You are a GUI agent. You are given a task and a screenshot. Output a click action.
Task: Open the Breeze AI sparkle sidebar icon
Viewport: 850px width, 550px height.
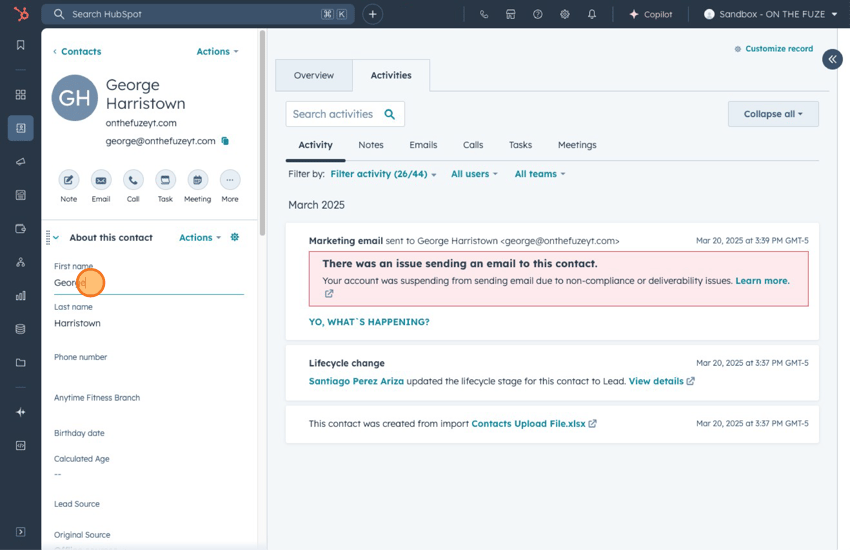click(x=21, y=412)
